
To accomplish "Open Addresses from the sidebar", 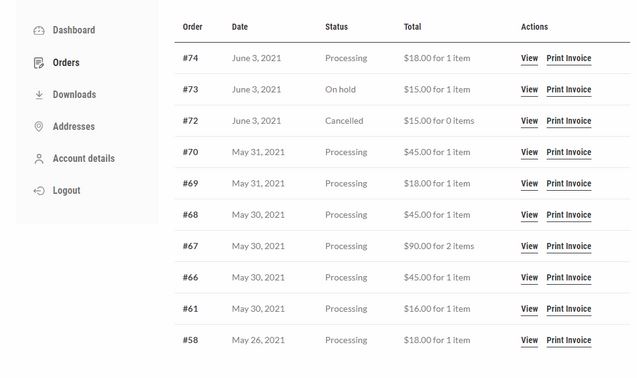I will point(74,126).
